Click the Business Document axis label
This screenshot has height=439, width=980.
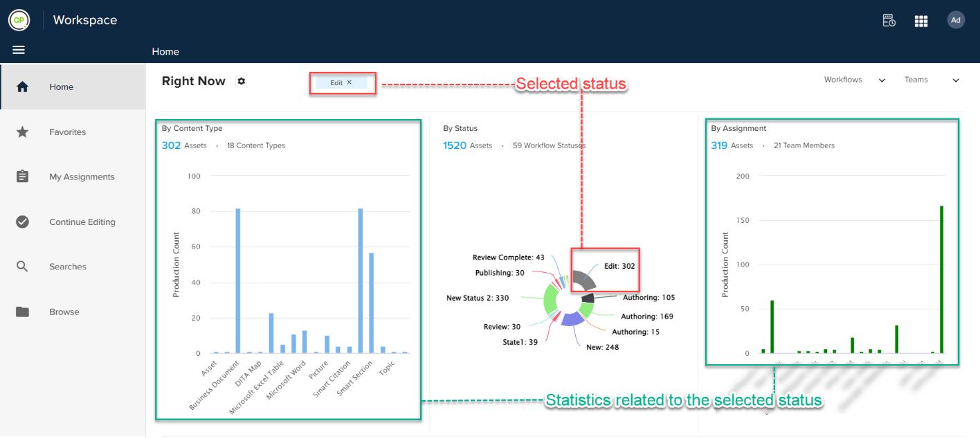click(x=214, y=386)
